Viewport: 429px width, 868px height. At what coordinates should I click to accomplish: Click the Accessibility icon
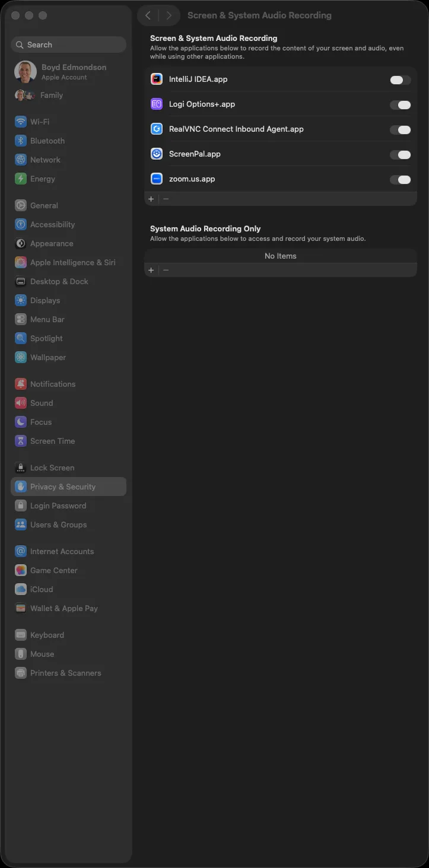coord(21,224)
